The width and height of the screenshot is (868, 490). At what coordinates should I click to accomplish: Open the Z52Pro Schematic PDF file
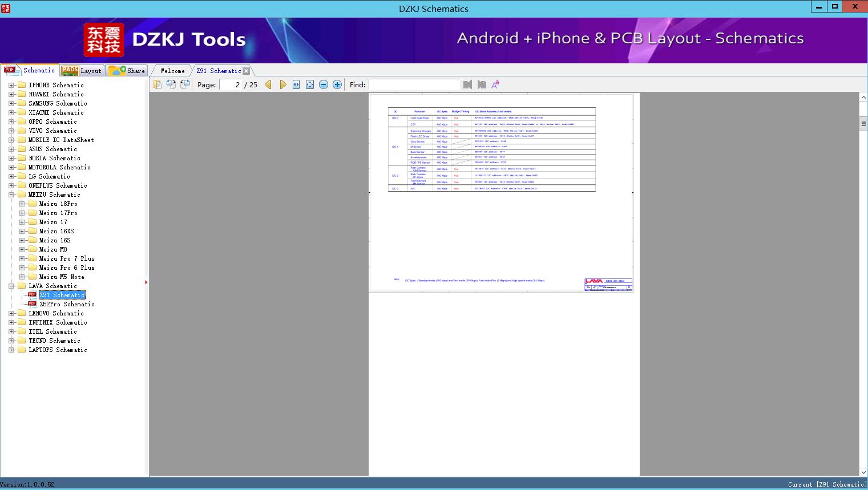tap(67, 304)
